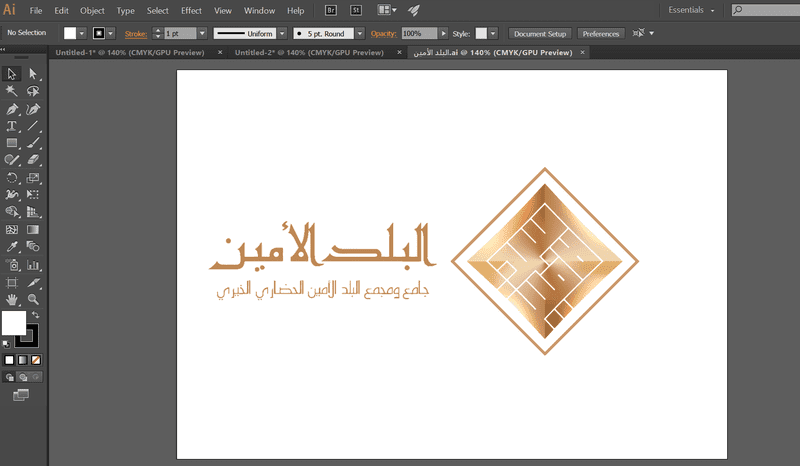The width and height of the screenshot is (800, 466).
Task: Select the Magic Wand tool
Action: (12, 91)
